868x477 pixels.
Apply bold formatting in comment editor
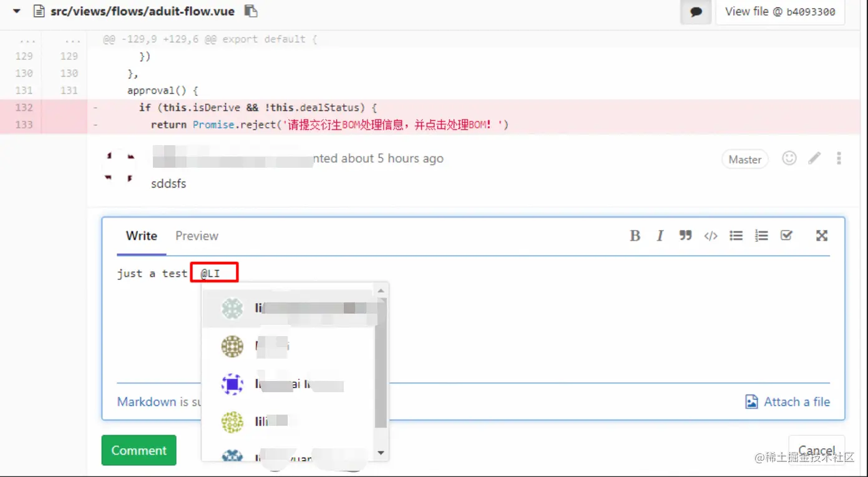(635, 236)
